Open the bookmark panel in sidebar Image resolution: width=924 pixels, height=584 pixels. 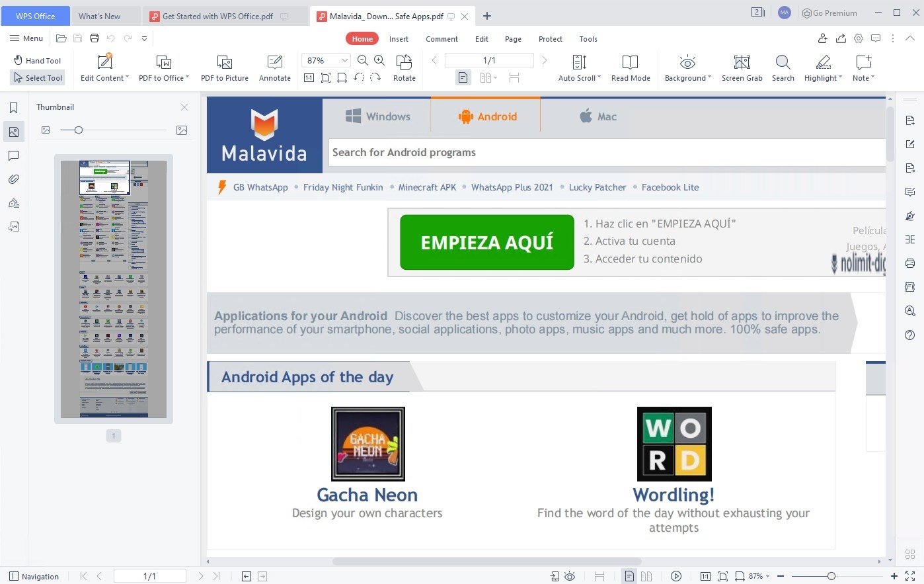pyautogui.click(x=13, y=108)
